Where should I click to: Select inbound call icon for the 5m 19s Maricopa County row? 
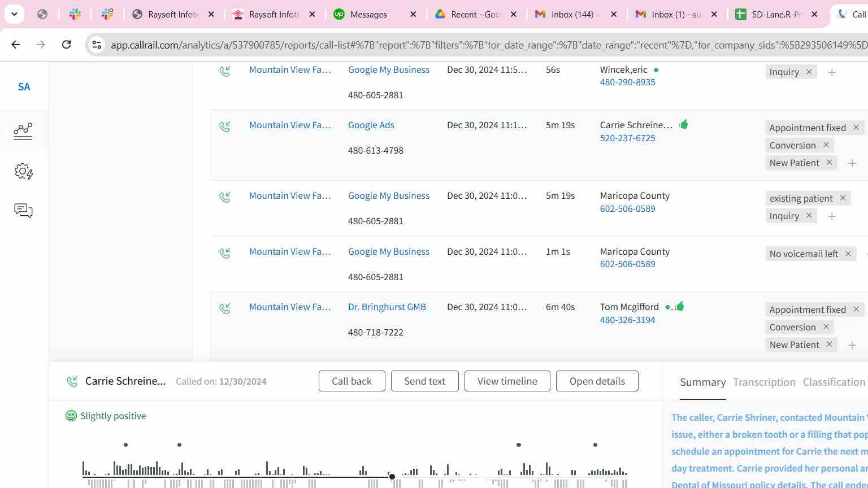tap(225, 197)
